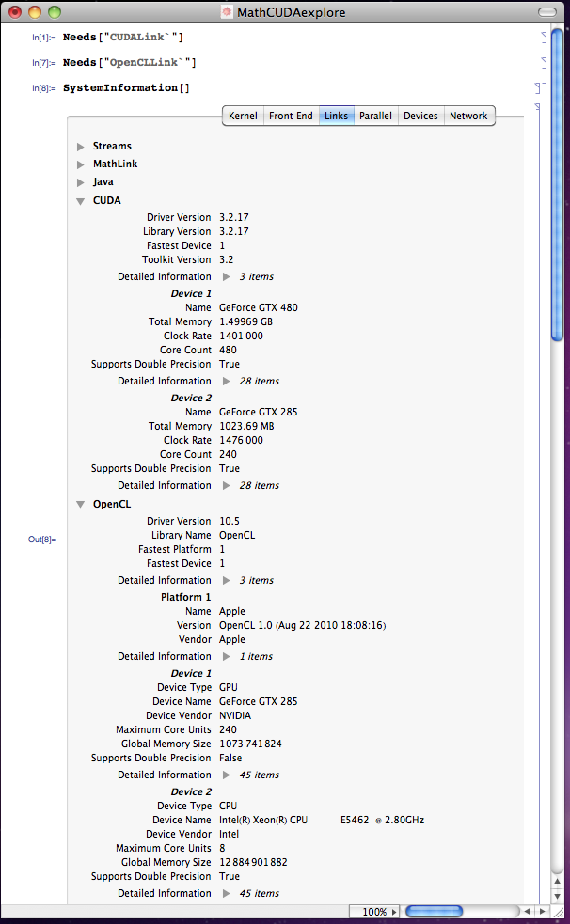This screenshot has height=924, width=570.
Task: Show the Network tab
Action: pyautogui.click(x=468, y=116)
